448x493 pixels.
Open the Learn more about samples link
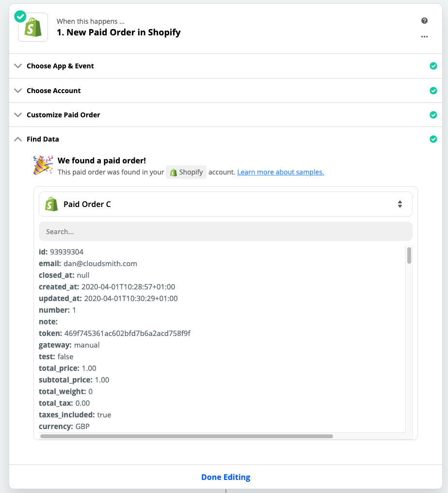(x=280, y=172)
